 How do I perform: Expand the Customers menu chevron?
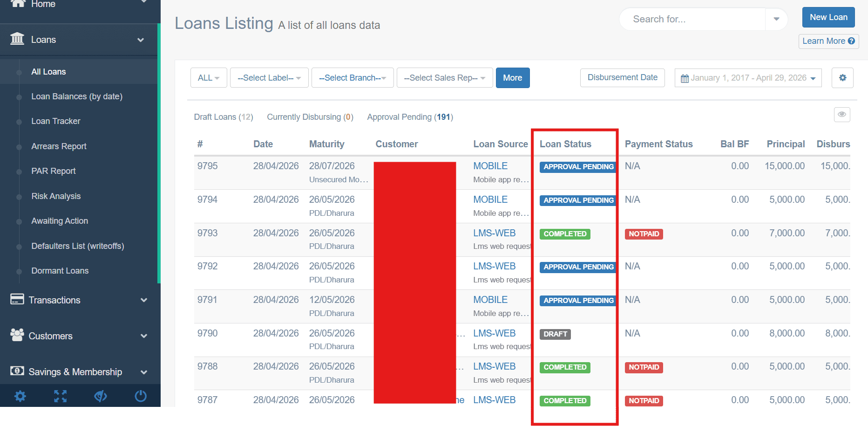point(144,336)
